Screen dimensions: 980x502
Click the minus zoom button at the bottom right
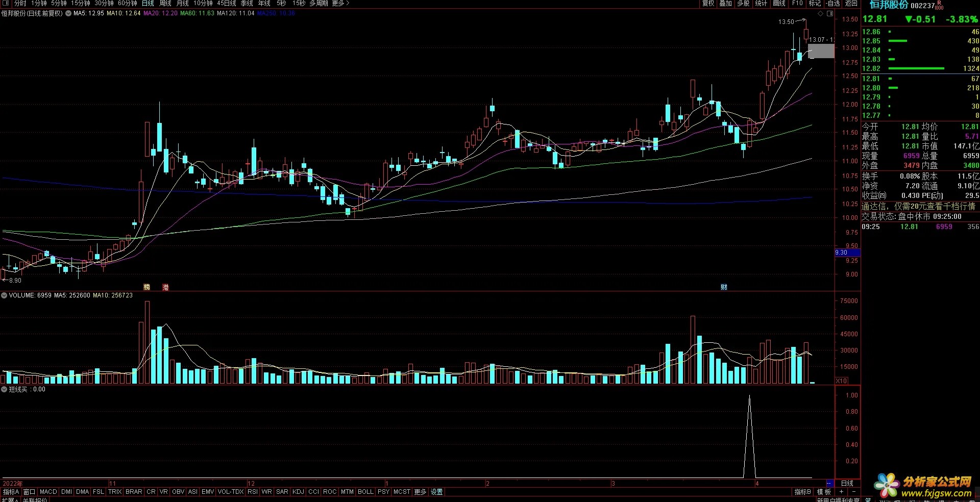pyautogui.click(x=853, y=492)
